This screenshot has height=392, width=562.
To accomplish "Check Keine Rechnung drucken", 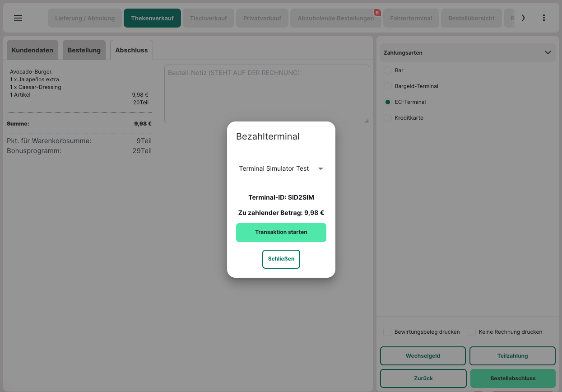I will 472,332.
